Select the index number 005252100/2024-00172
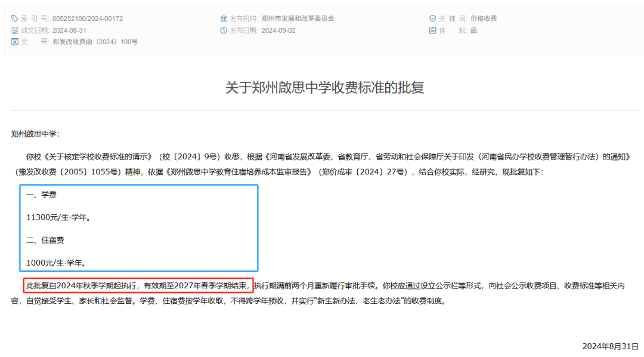The height and width of the screenshot is (357, 644). point(88,19)
